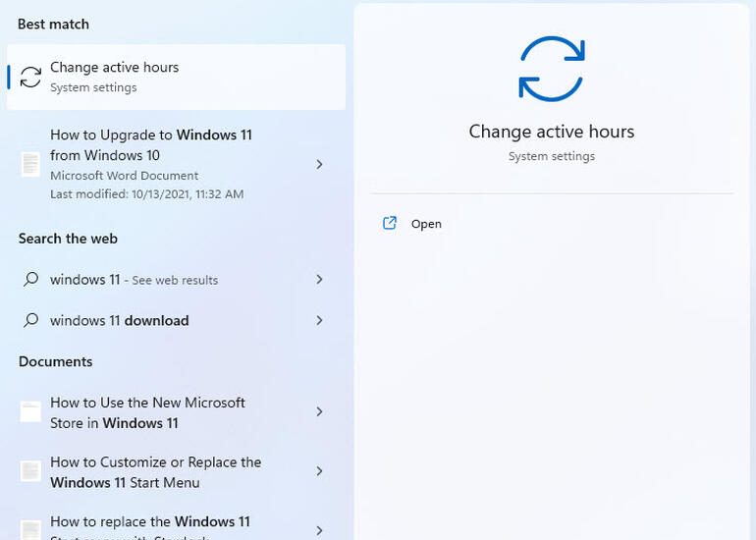Select windows 11 download web suggestion
756x540 pixels.
(x=176, y=320)
